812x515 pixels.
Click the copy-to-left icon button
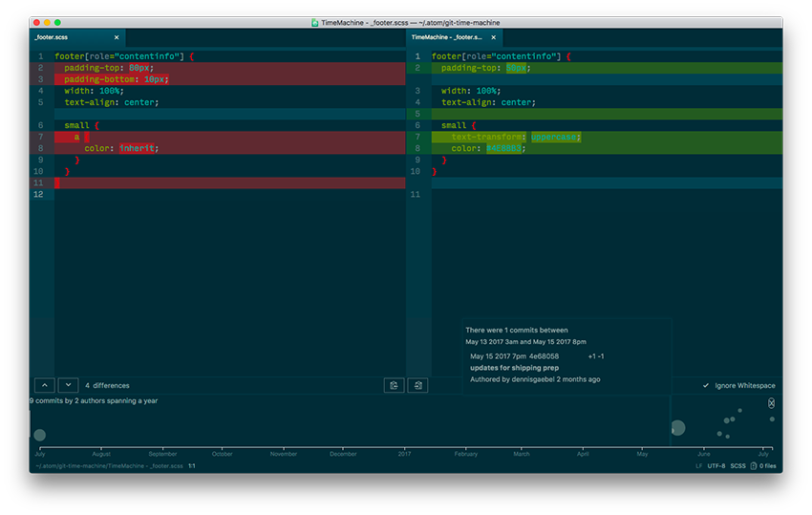417,385
